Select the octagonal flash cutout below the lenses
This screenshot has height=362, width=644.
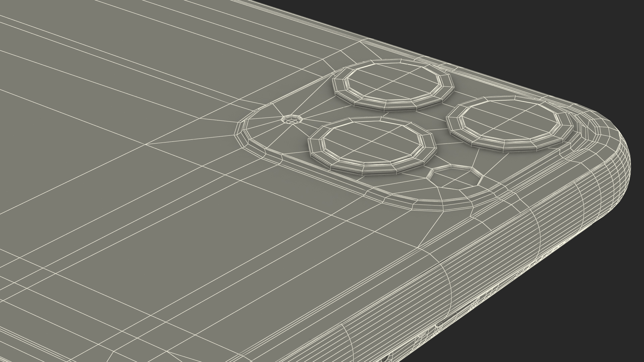tap(455, 176)
